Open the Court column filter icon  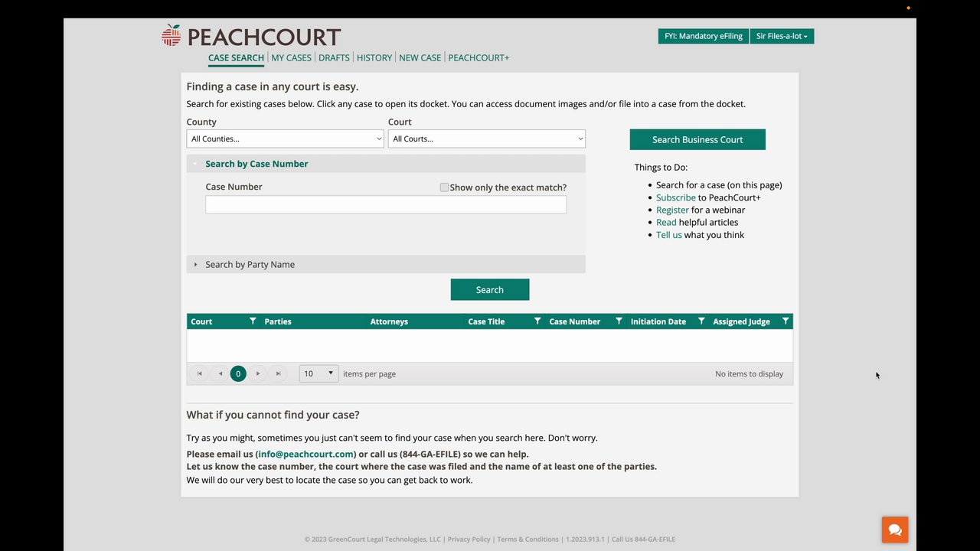[x=253, y=321]
